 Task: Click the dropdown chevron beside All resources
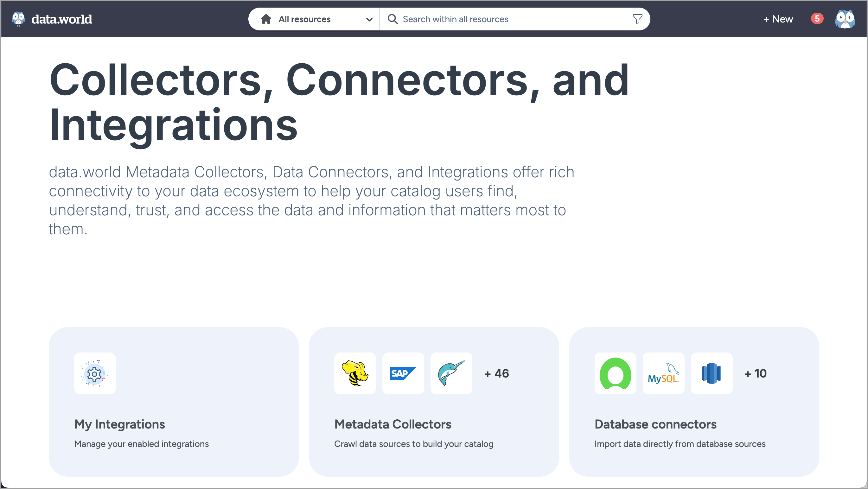click(x=369, y=20)
